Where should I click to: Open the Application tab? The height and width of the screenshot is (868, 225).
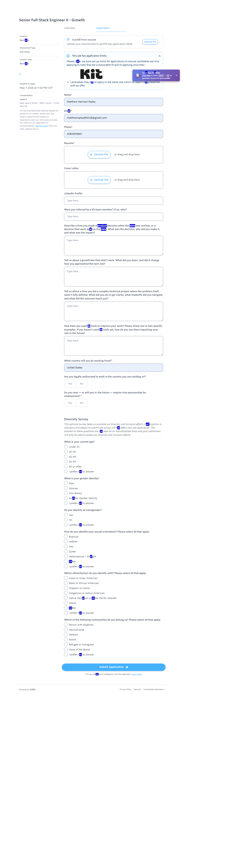tap(103, 28)
